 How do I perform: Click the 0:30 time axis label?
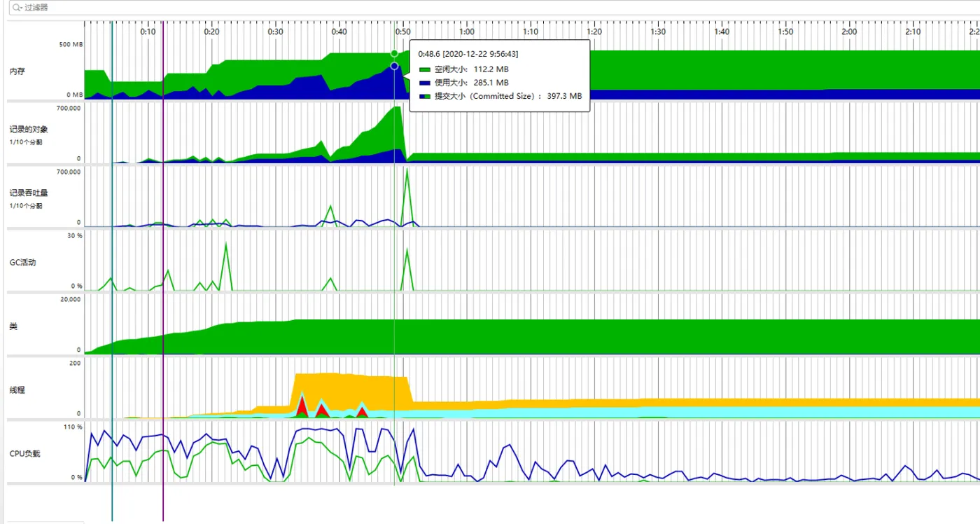tap(276, 32)
